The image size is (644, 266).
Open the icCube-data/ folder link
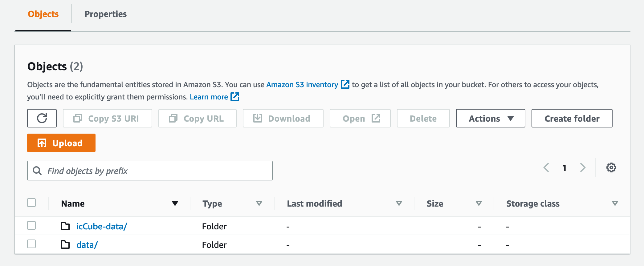(x=102, y=226)
